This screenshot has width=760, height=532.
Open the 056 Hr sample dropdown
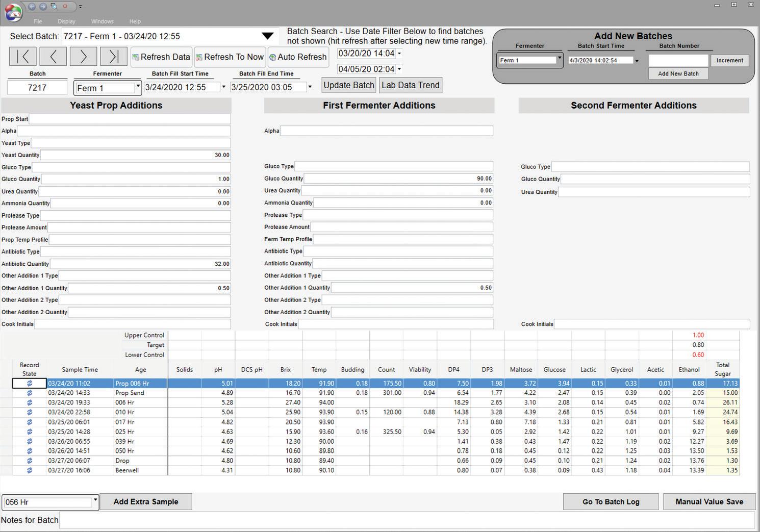95,500
